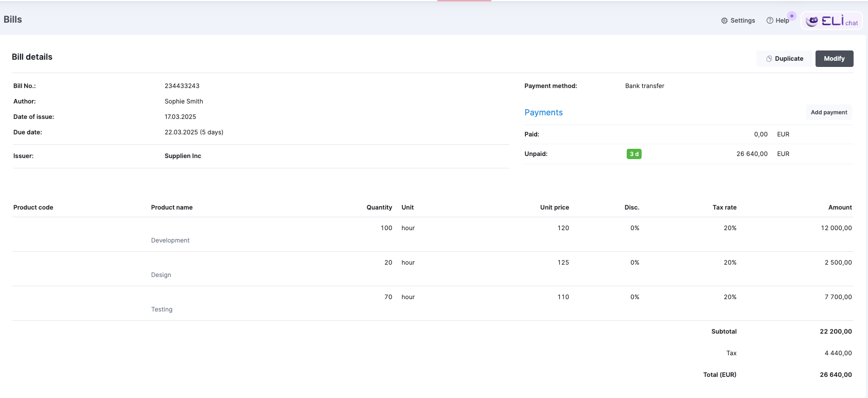The width and height of the screenshot is (868, 398).
Task: Click the Duplicate button
Action: click(x=784, y=59)
